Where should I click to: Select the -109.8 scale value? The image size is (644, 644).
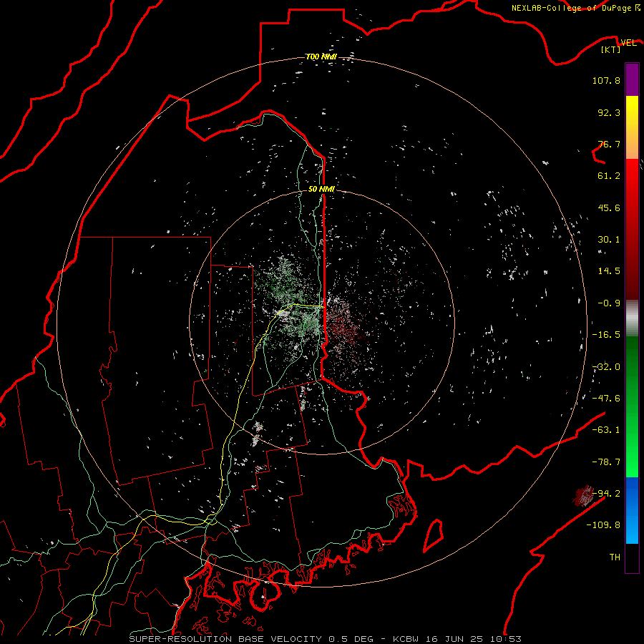[603, 525]
